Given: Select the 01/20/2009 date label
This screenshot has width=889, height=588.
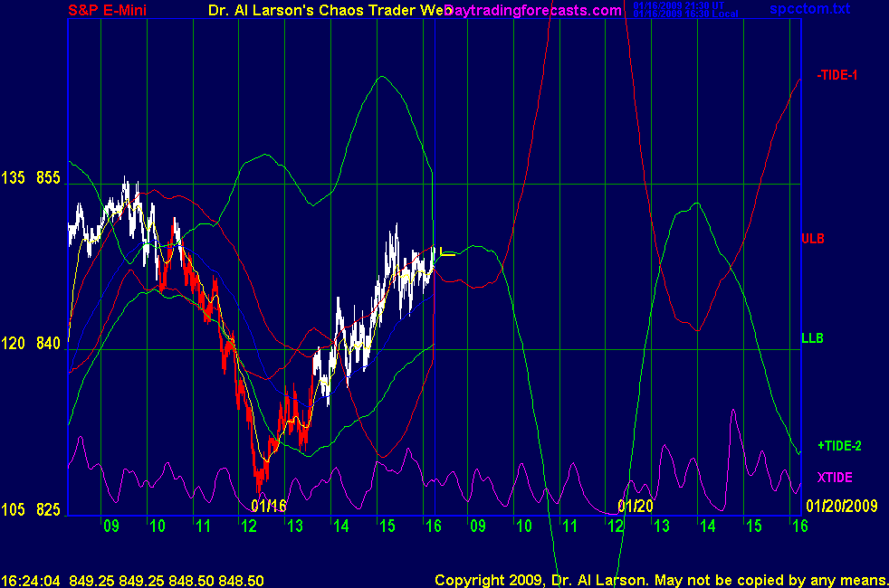Looking at the screenshot, I should pyautogui.click(x=842, y=506).
